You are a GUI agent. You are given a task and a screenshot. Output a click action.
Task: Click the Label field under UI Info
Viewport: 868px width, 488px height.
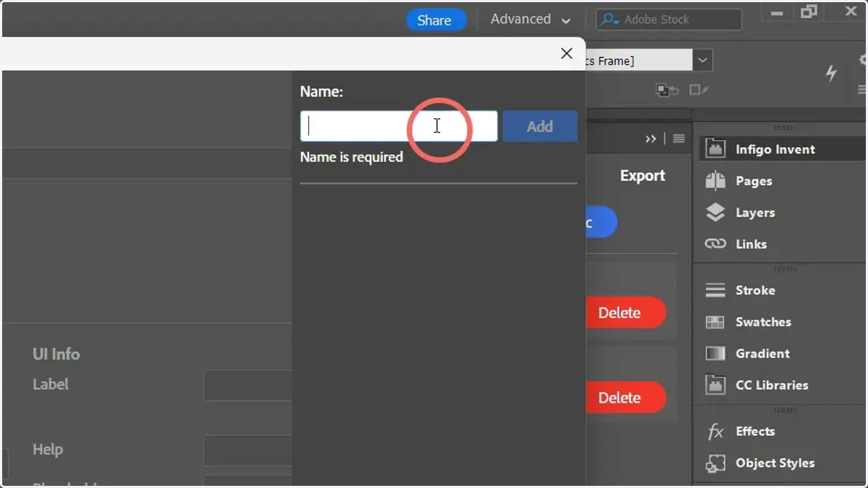(248, 385)
